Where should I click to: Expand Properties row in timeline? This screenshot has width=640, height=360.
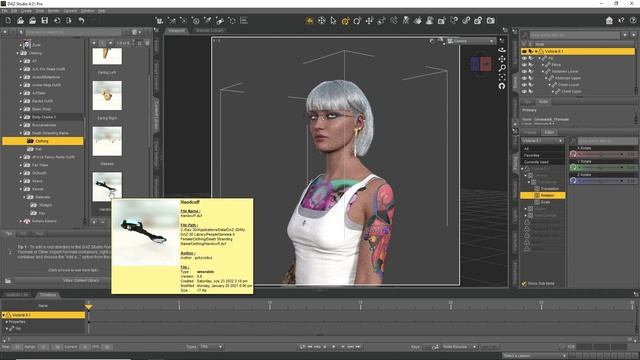7,322
